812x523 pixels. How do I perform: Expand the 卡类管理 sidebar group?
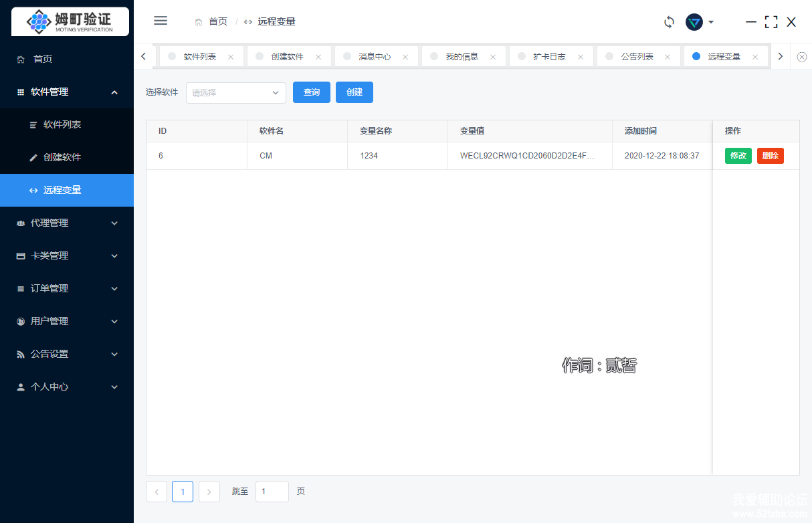(x=67, y=255)
